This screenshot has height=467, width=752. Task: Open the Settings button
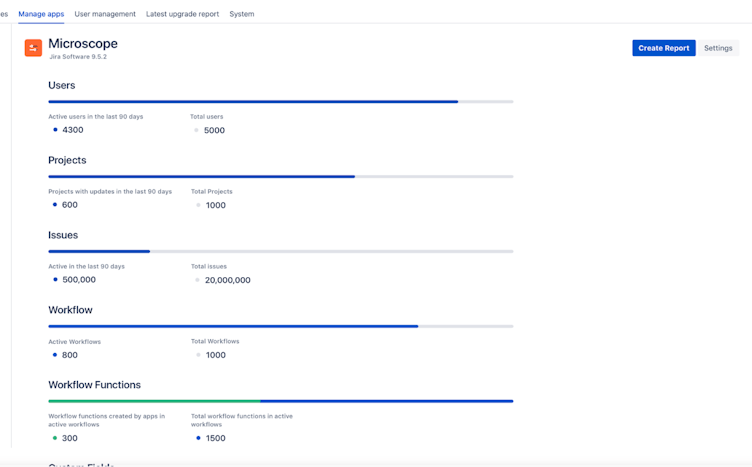(718, 48)
